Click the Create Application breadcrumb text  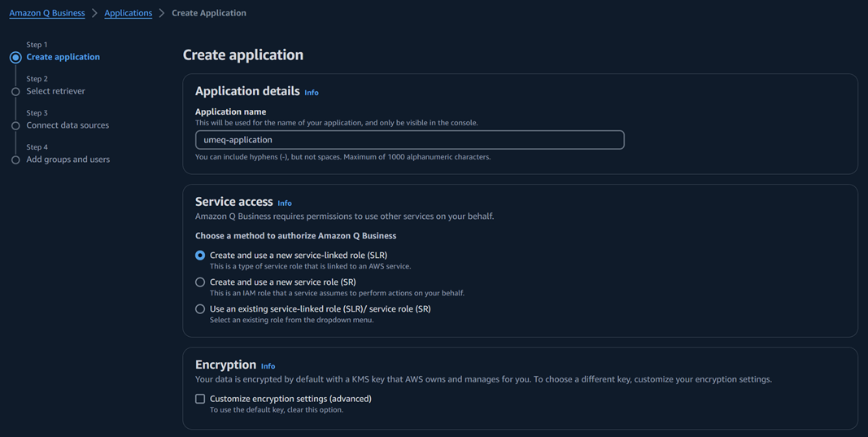click(209, 13)
